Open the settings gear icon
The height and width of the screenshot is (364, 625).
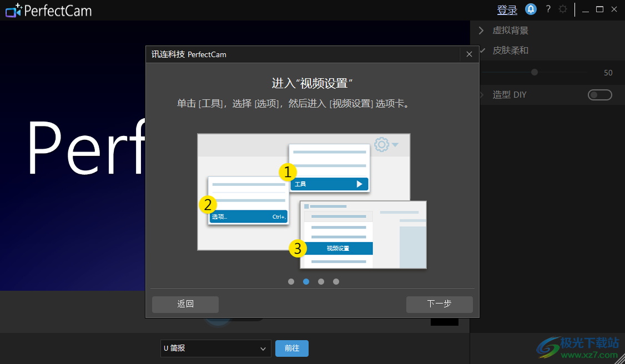563,9
